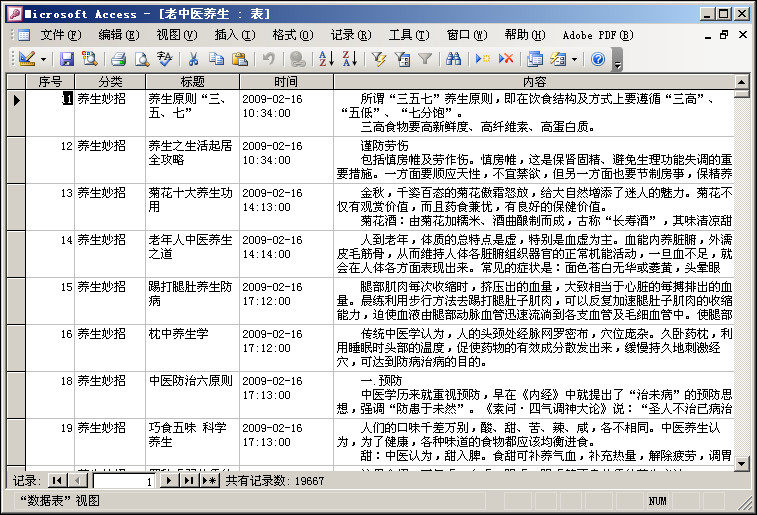Select the 时间 column header

pyautogui.click(x=286, y=82)
